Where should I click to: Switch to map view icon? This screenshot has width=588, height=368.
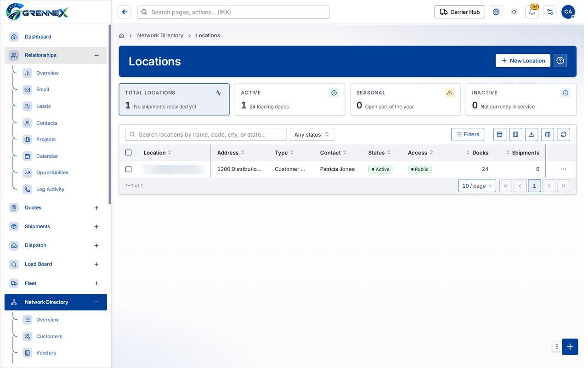548,134
